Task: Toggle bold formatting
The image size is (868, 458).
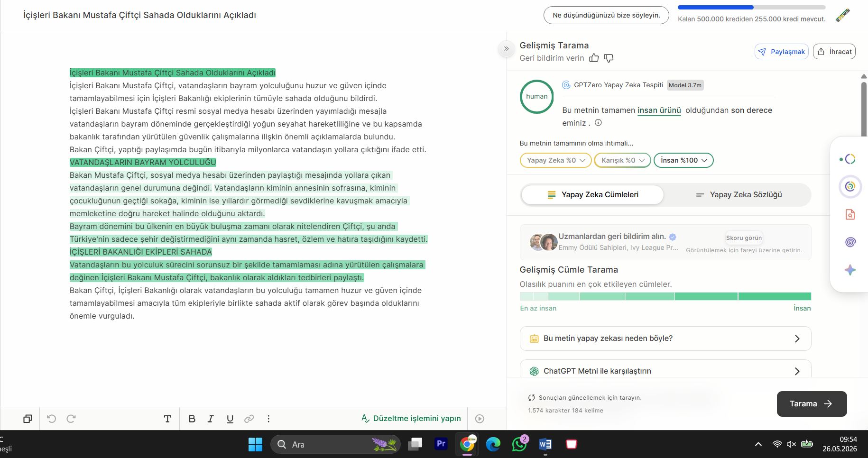Action: pyautogui.click(x=192, y=419)
